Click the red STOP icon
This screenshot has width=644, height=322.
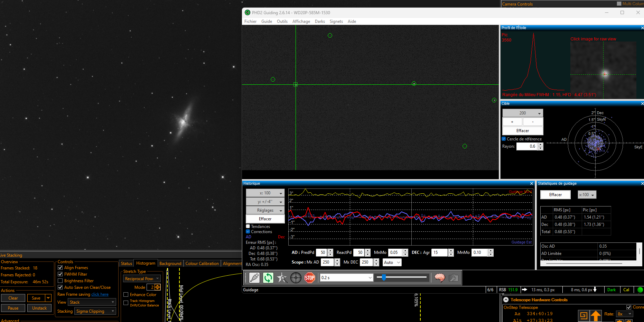[x=310, y=278]
